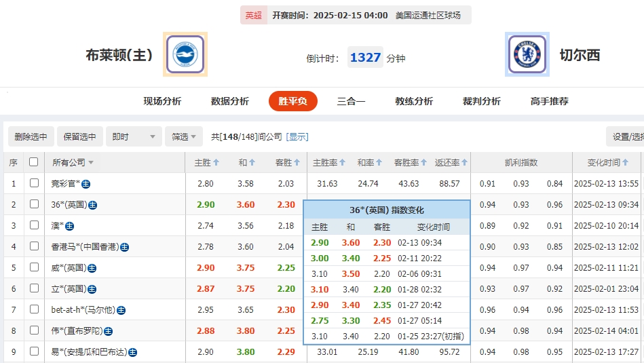
Task: Click the Chelsea team crest logo
Action: point(527,55)
